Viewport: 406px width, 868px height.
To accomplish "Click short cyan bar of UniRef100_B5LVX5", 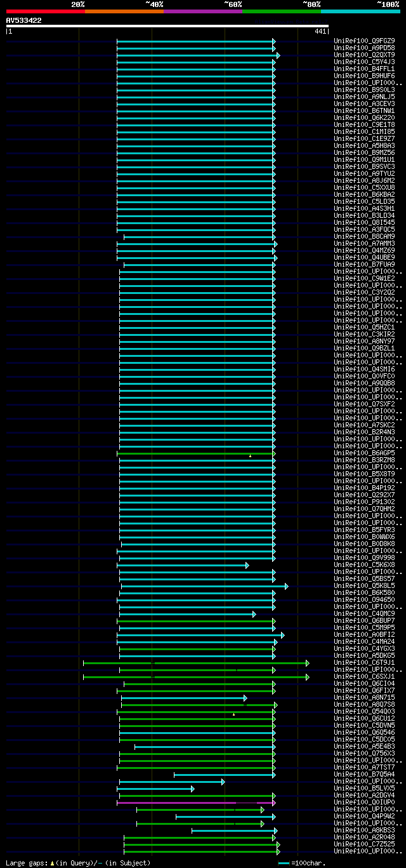I will point(155,789).
